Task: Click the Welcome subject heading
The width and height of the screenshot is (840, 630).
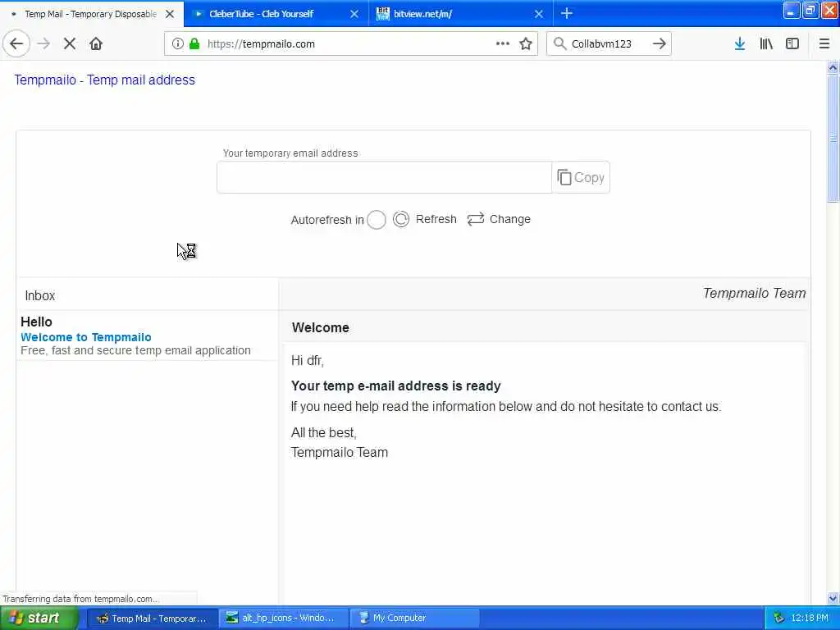Action: point(321,327)
